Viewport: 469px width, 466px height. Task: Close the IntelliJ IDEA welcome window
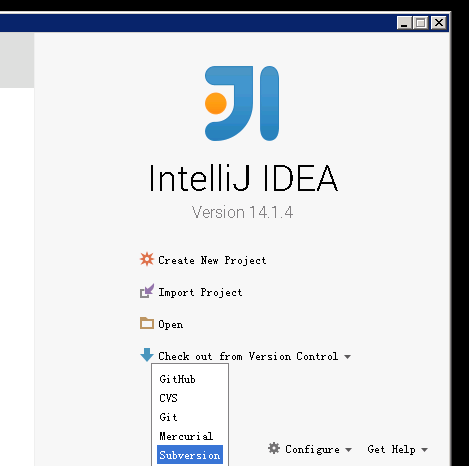coord(439,23)
